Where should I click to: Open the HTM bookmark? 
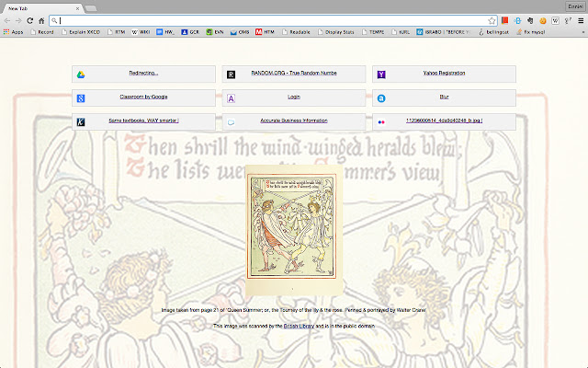tap(266, 32)
